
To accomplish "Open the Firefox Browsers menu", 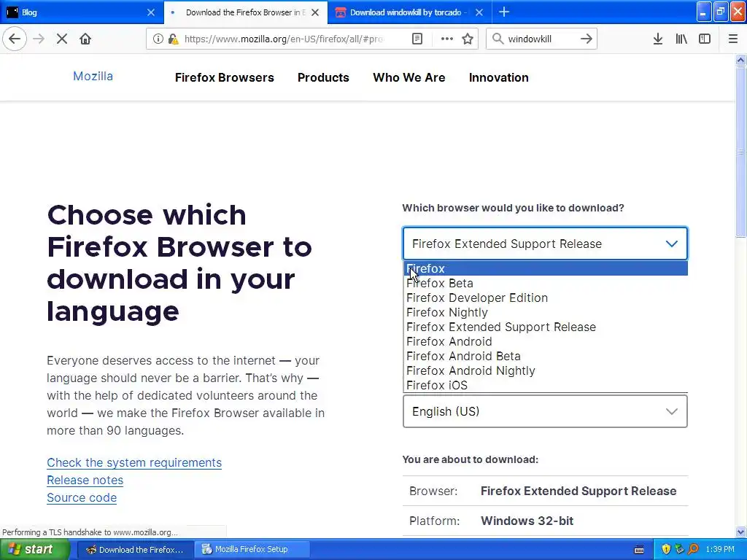I will [225, 77].
